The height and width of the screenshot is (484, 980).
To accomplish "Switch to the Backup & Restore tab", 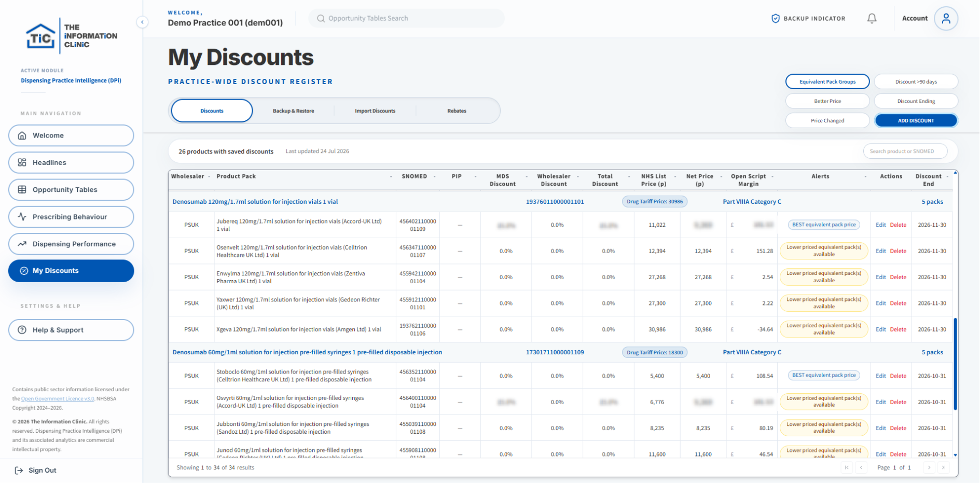I will coord(294,110).
